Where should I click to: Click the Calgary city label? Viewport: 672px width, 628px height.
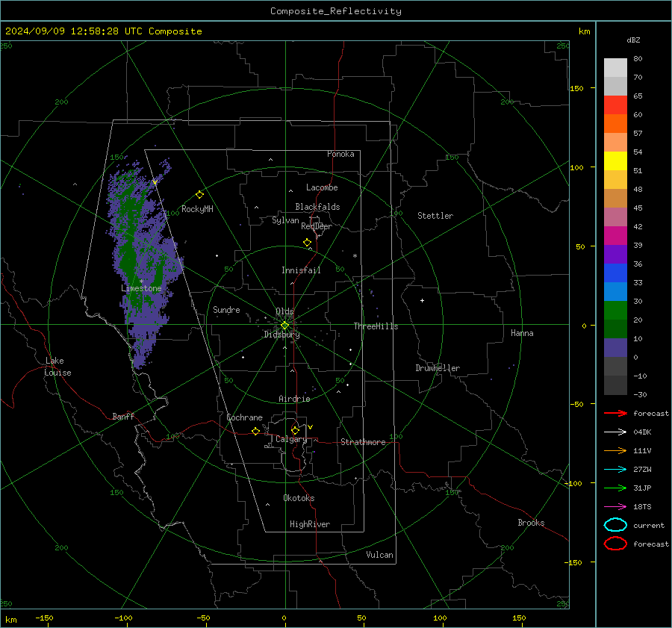point(291,439)
